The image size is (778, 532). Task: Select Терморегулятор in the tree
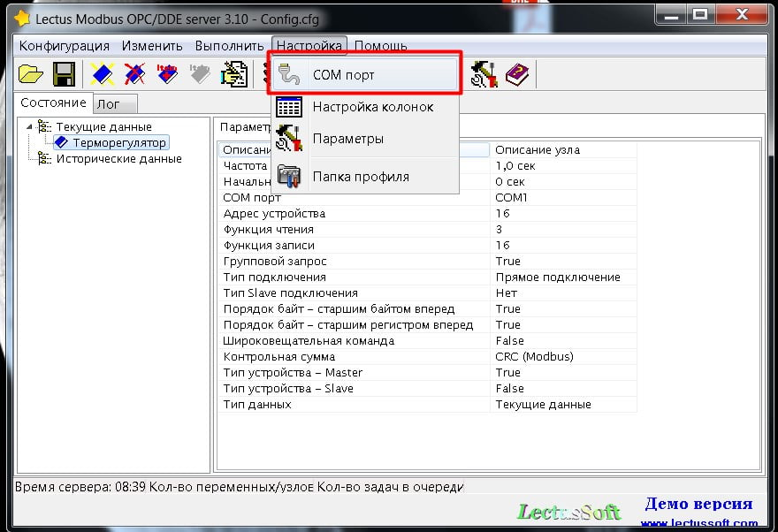(x=119, y=143)
